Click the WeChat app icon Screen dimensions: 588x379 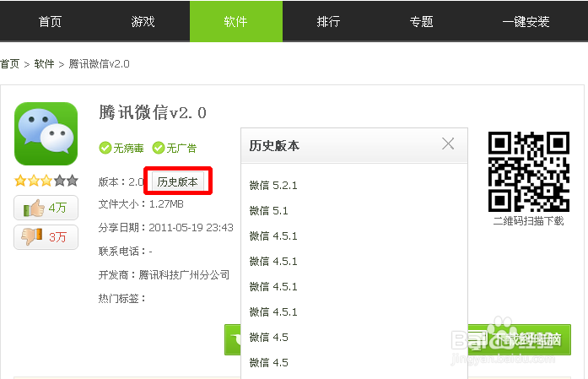[x=46, y=133]
